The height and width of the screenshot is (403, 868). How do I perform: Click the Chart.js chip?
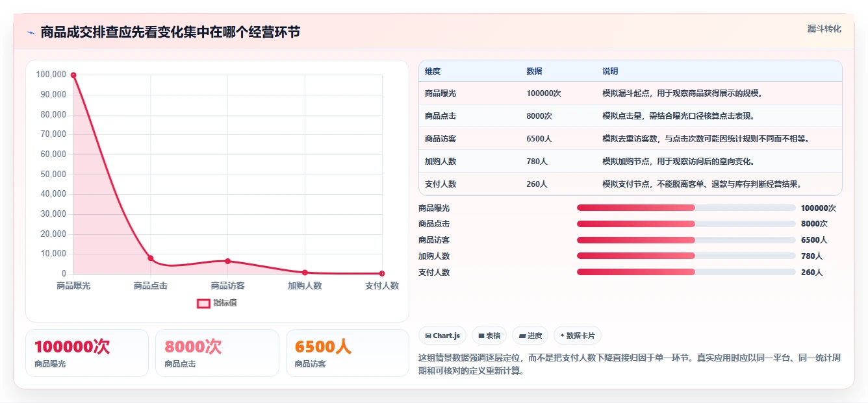click(x=442, y=336)
